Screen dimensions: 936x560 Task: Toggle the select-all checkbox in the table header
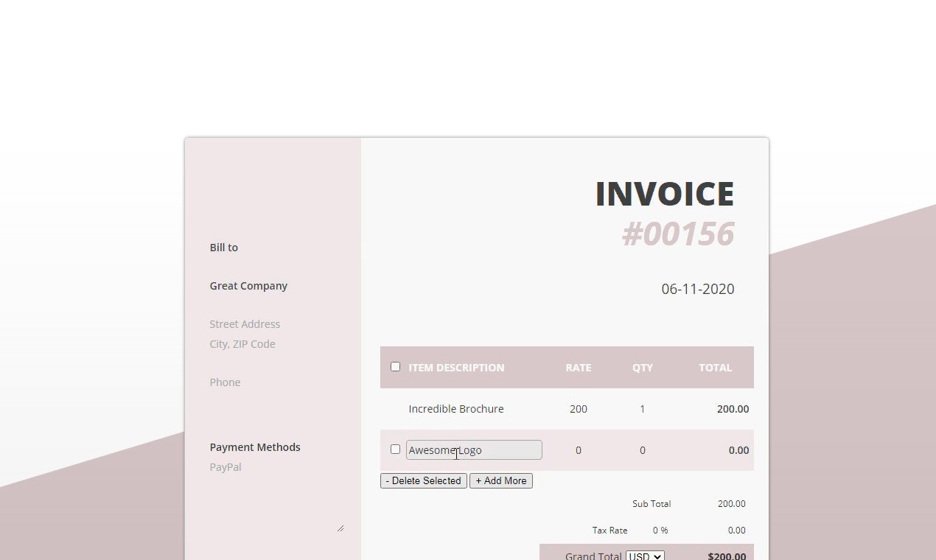click(396, 366)
